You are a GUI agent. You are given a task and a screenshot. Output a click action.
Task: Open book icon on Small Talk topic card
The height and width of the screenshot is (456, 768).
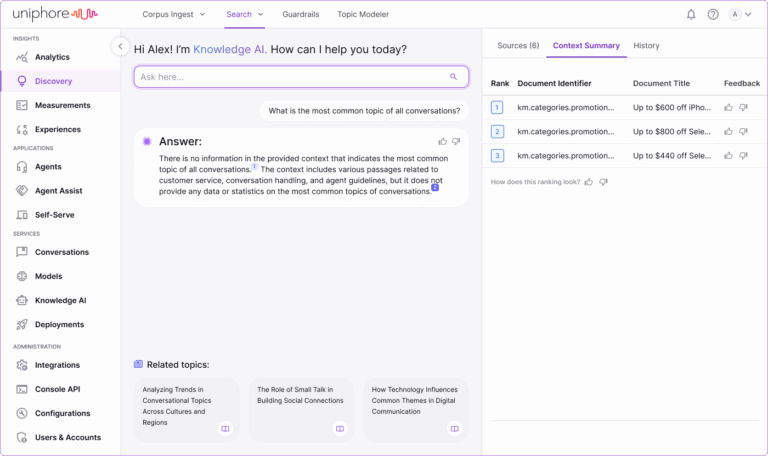340,429
